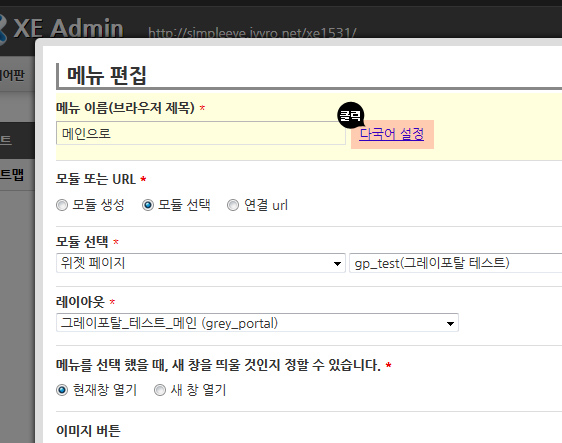The width and height of the screenshot is (562, 443).
Task: Click the '메뉴 편집' dialog heading
Action: [107, 75]
